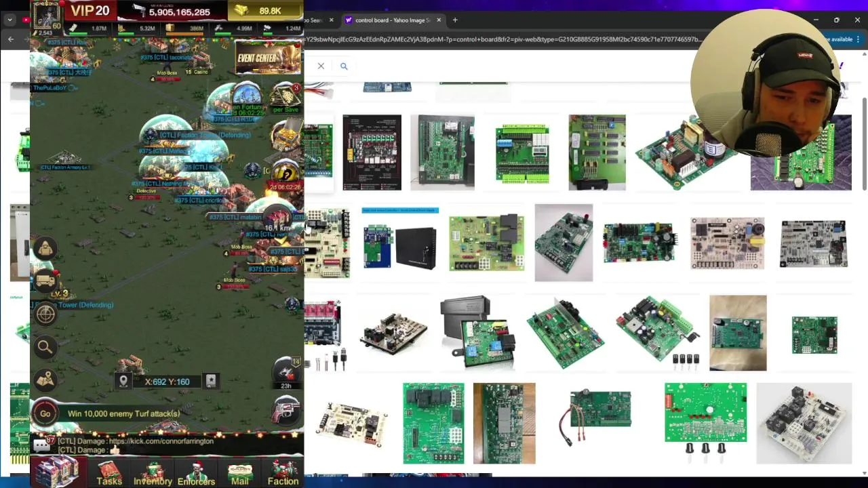The width and height of the screenshot is (868, 488).
Task: Go back in the browser
Action: [11, 39]
